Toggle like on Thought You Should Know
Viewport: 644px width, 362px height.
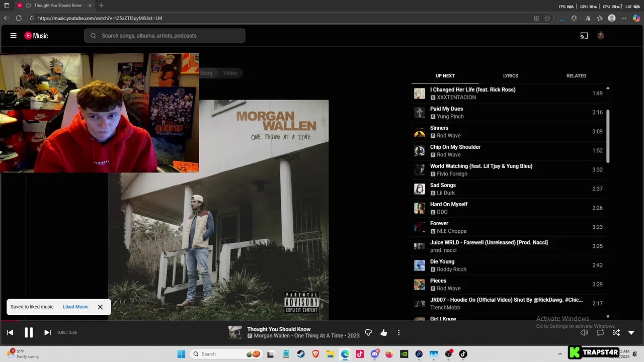pyautogui.click(x=384, y=332)
